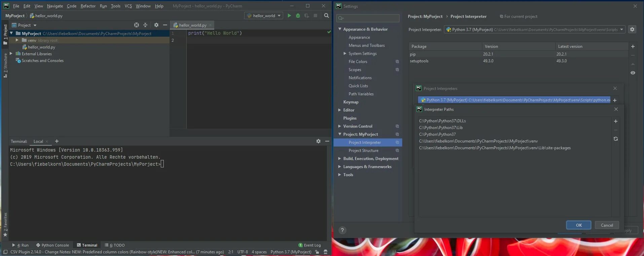
Task: Reload interpreter paths refresh icon
Action: pyautogui.click(x=616, y=139)
